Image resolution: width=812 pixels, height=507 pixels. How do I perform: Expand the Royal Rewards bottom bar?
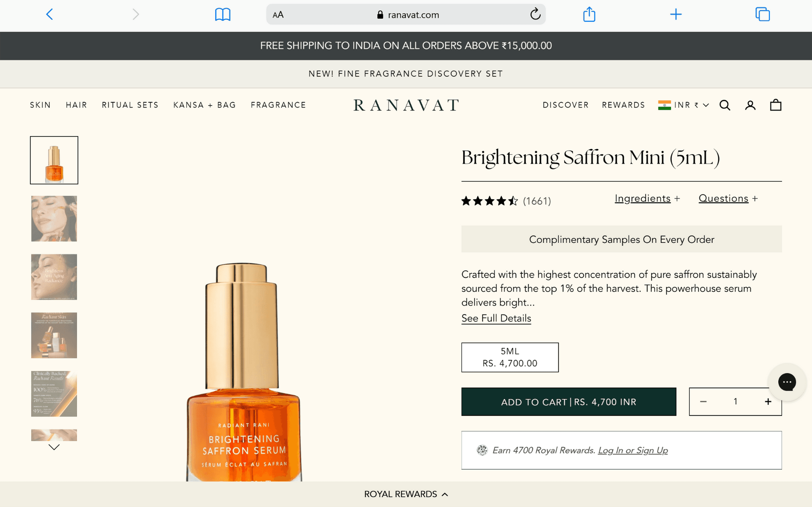click(x=406, y=494)
